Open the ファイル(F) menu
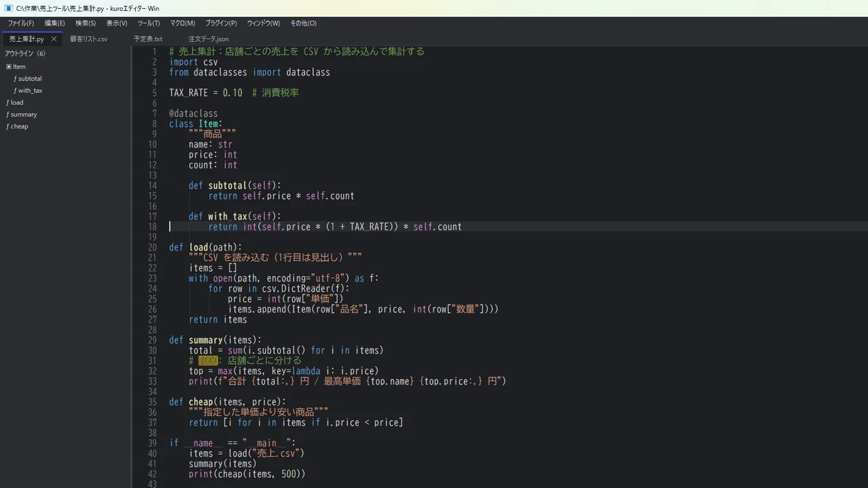Viewport: 868px width, 488px height. point(21,23)
